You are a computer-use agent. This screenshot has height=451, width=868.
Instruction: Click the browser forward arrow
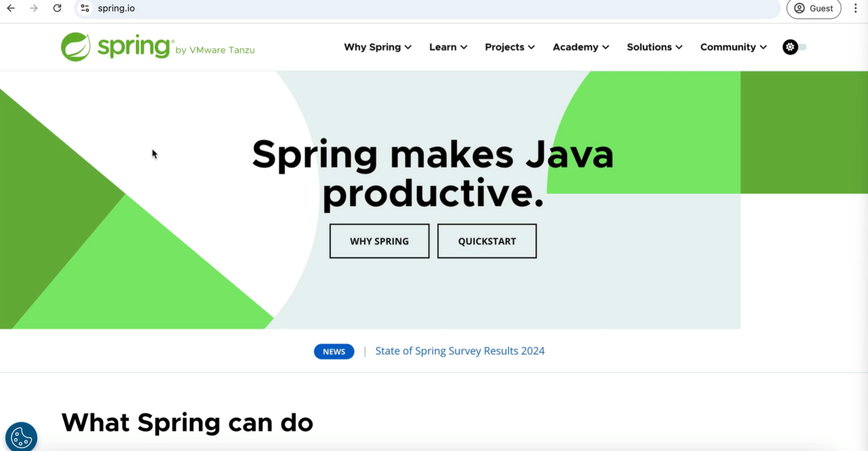(34, 8)
